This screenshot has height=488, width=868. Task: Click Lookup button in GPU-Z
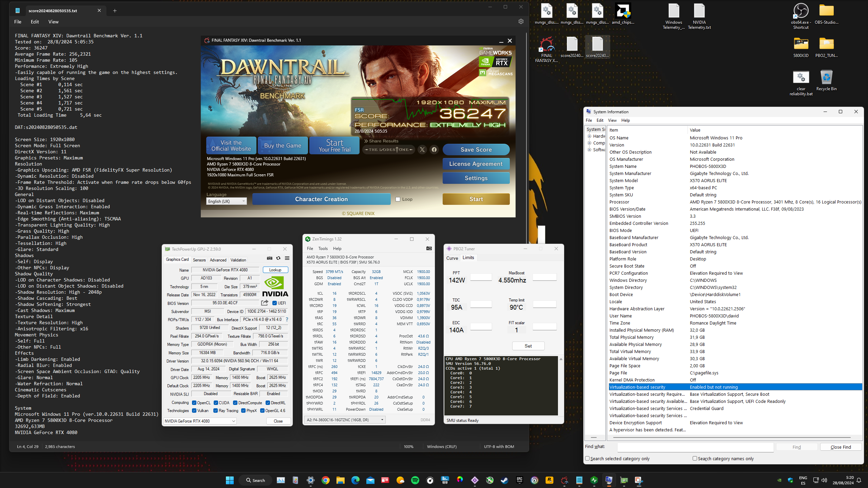click(275, 270)
